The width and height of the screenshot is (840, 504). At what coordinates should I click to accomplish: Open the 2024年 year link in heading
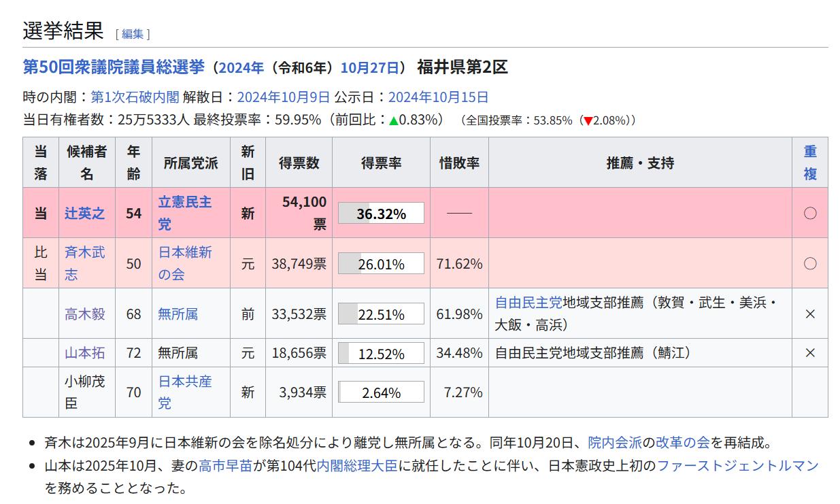pos(241,68)
